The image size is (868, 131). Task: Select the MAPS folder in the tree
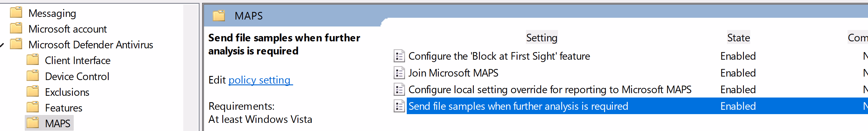(57, 124)
